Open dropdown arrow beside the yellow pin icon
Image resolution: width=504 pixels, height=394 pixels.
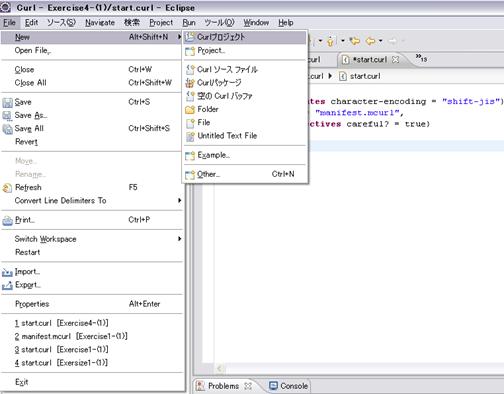(342, 41)
